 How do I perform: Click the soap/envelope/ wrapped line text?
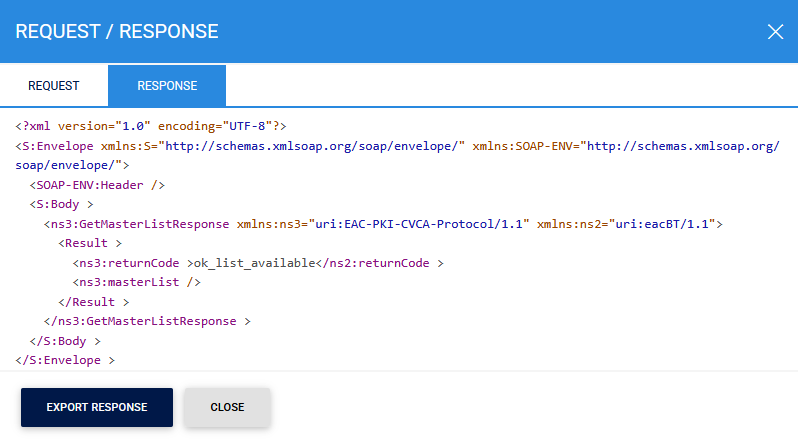click(72, 165)
